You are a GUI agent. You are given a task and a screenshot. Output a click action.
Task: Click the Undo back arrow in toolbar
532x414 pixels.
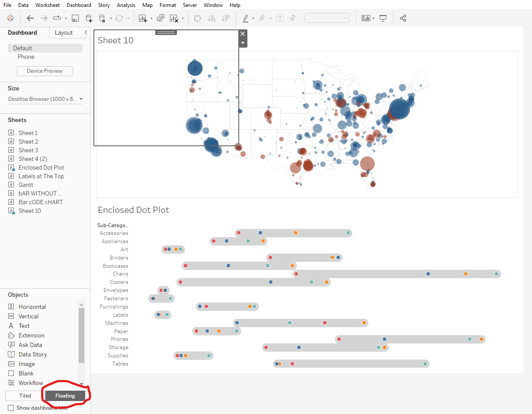(x=30, y=18)
